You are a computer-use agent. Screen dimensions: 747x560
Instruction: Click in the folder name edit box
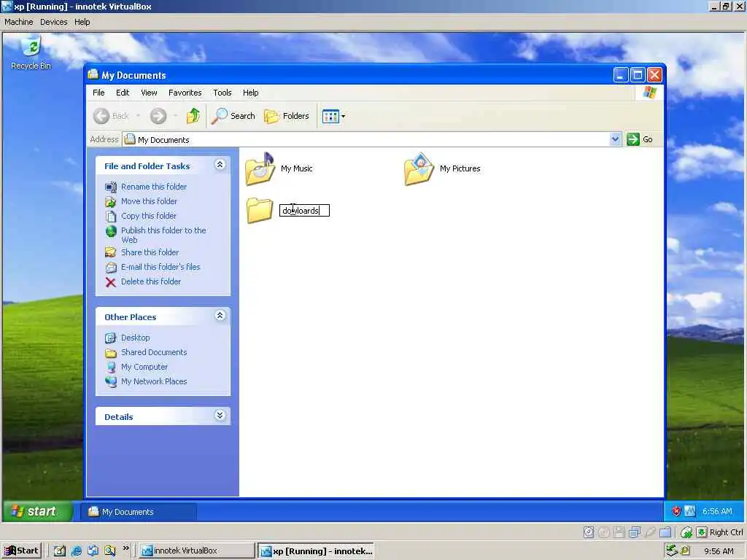pos(304,211)
